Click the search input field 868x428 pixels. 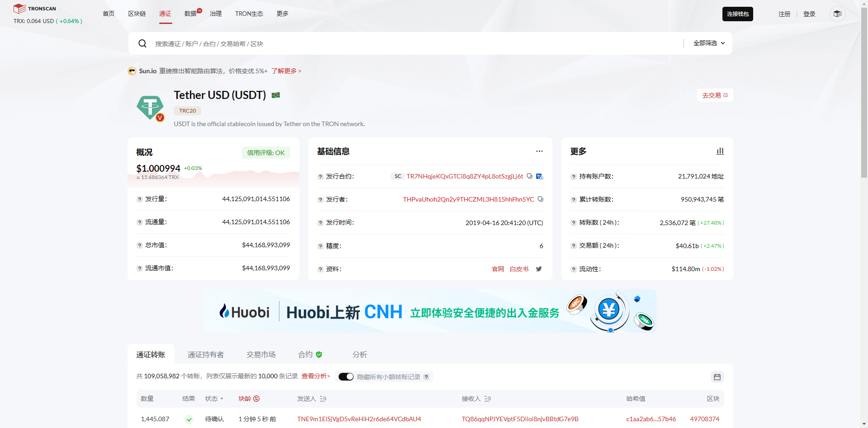(x=416, y=43)
